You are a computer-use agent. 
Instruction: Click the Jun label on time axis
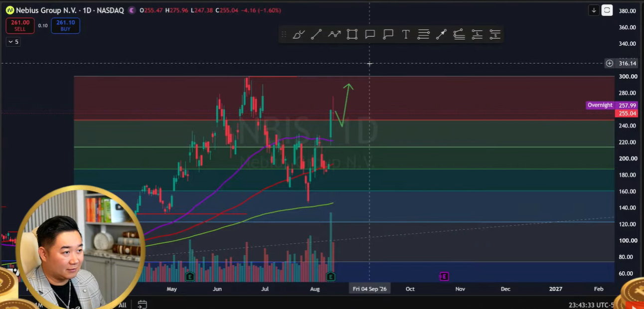coord(217,289)
